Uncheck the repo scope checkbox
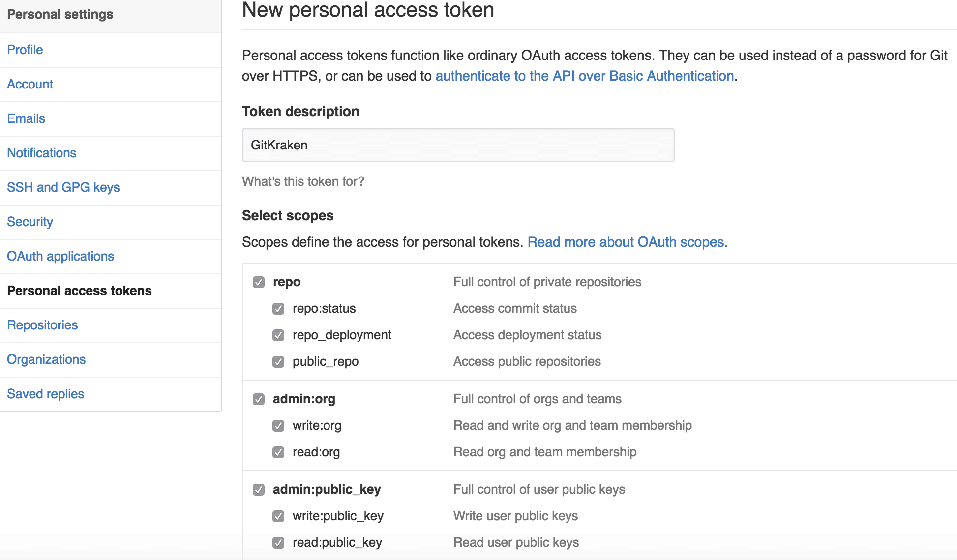Viewport: 957px width, 560px height. [x=259, y=282]
